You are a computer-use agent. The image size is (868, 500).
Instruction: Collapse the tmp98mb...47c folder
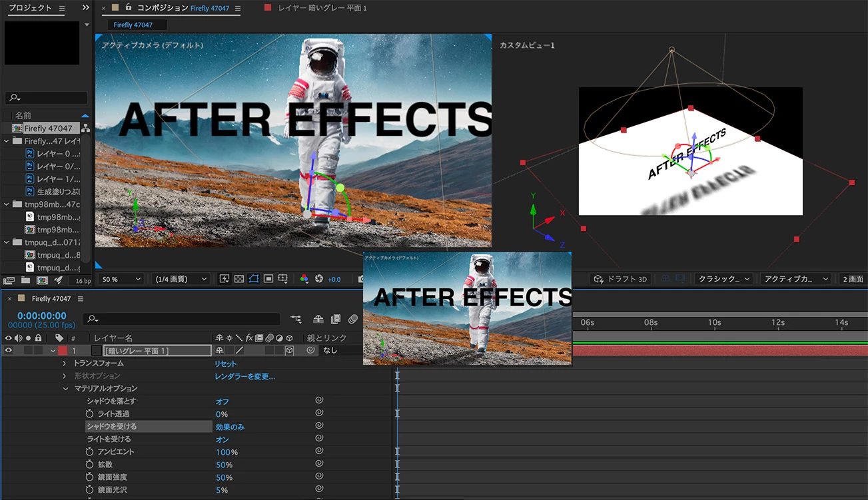tap(7, 204)
